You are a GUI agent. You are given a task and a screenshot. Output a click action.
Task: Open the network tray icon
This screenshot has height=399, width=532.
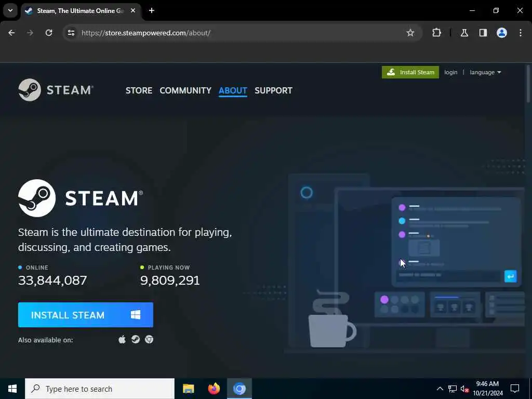453,389
